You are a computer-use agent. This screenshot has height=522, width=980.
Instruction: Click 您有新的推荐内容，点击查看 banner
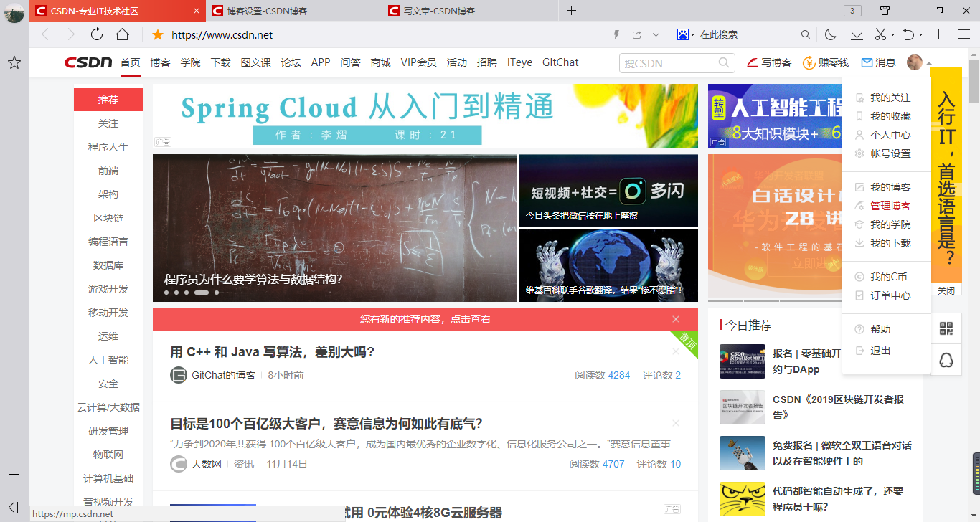(x=425, y=319)
